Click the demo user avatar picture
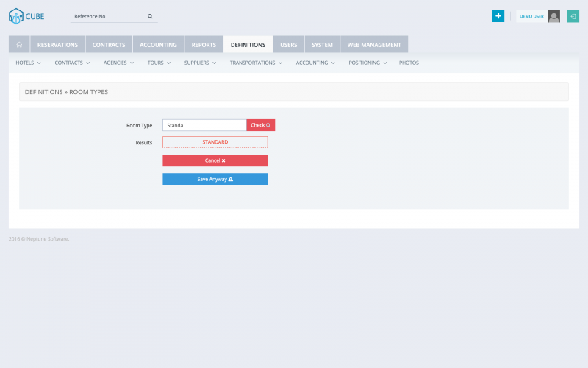 click(553, 16)
